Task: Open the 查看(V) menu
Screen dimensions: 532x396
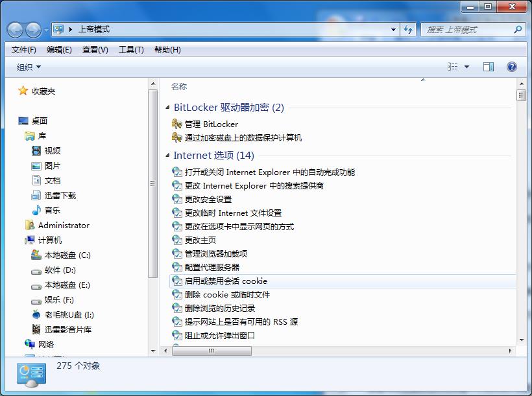Action: pyautogui.click(x=95, y=50)
